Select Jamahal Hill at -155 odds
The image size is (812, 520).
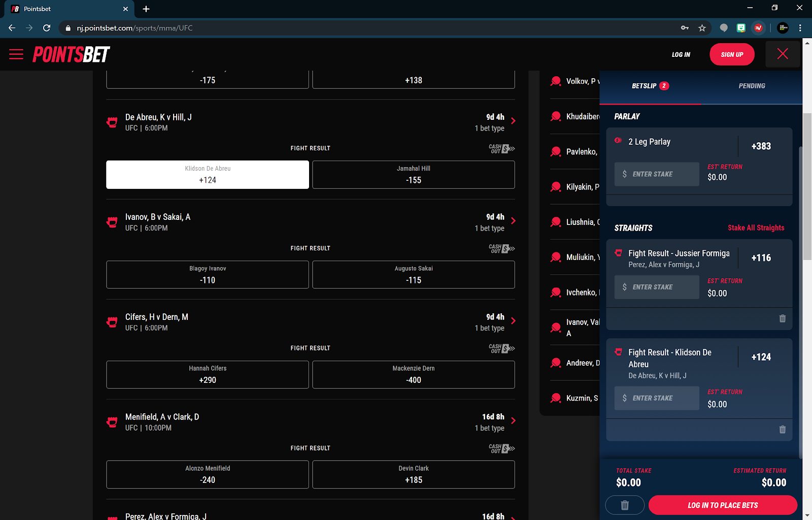413,174
